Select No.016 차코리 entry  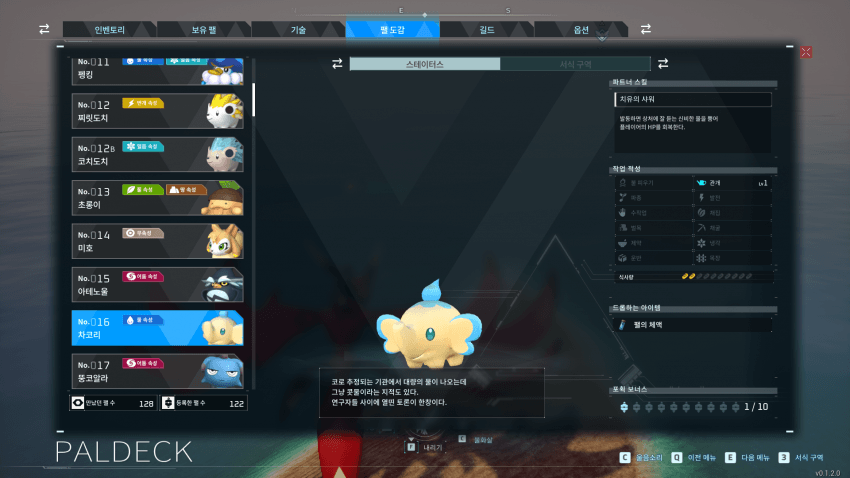pyautogui.click(x=158, y=328)
